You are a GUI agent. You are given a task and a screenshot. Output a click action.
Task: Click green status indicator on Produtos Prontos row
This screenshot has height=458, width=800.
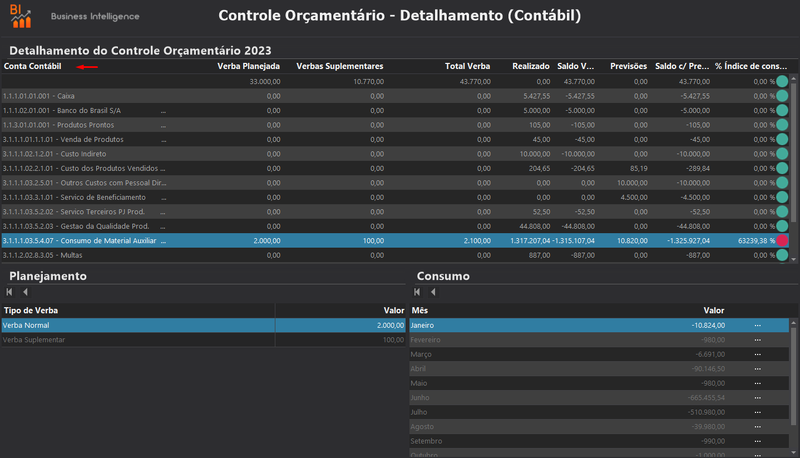pos(782,125)
